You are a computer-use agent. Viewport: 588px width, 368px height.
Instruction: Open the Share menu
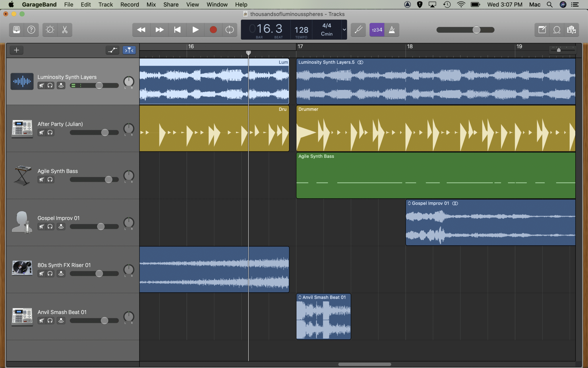click(x=171, y=4)
